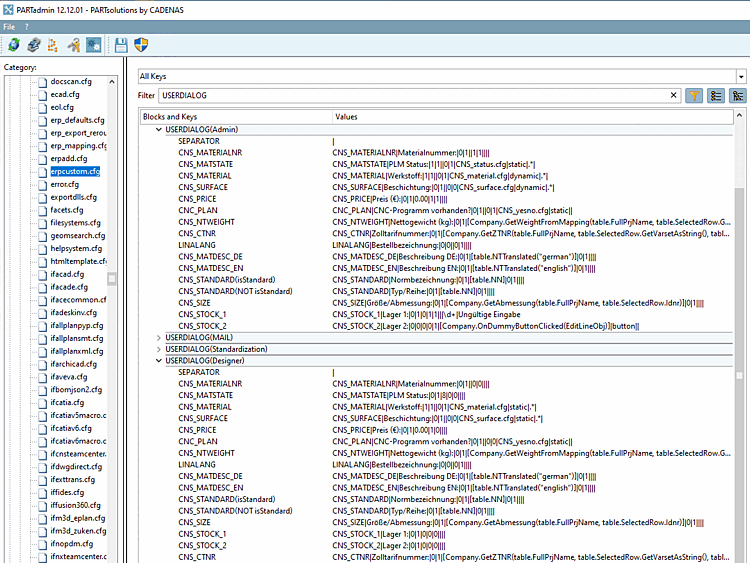The image size is (750, 563).
Task: Save configuration with the floppy disk icon
Action: [x=121, y=45]
